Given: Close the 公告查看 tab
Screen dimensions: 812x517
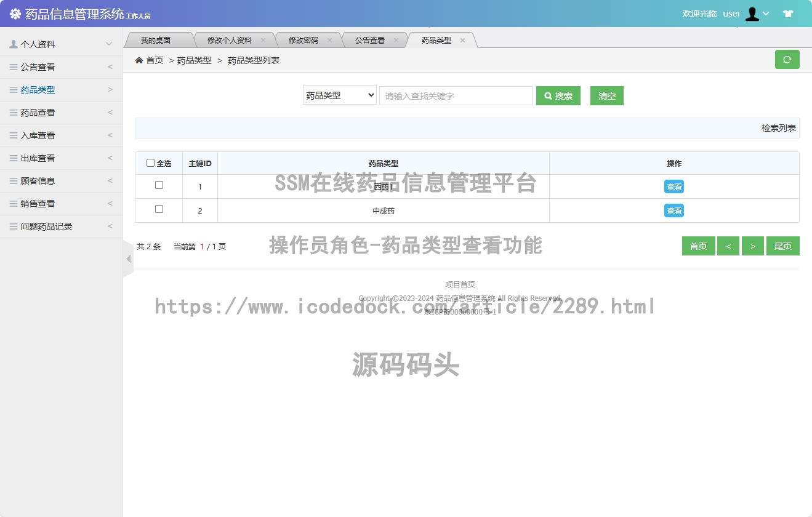Looking at the screenshot, I should pos(396,40).
